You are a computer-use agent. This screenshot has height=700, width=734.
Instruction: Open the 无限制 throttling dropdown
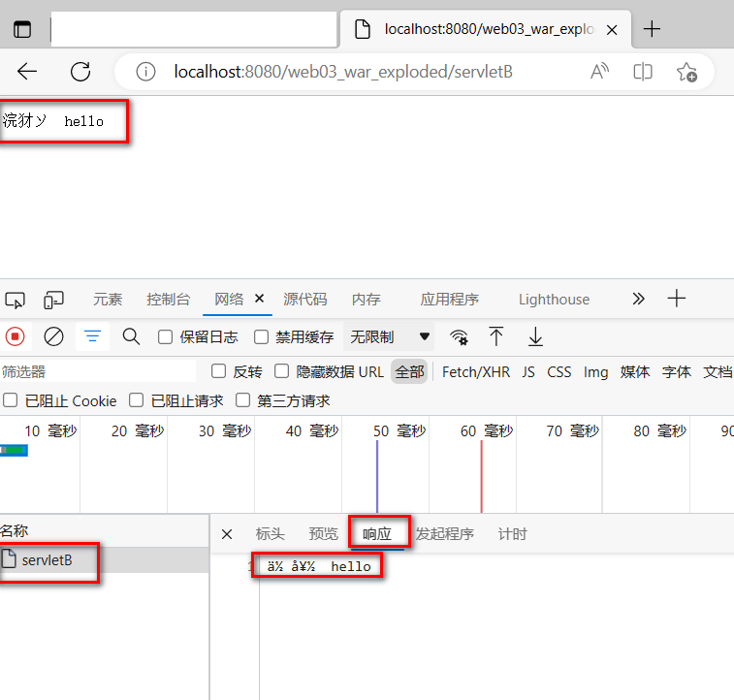point(389,336)
